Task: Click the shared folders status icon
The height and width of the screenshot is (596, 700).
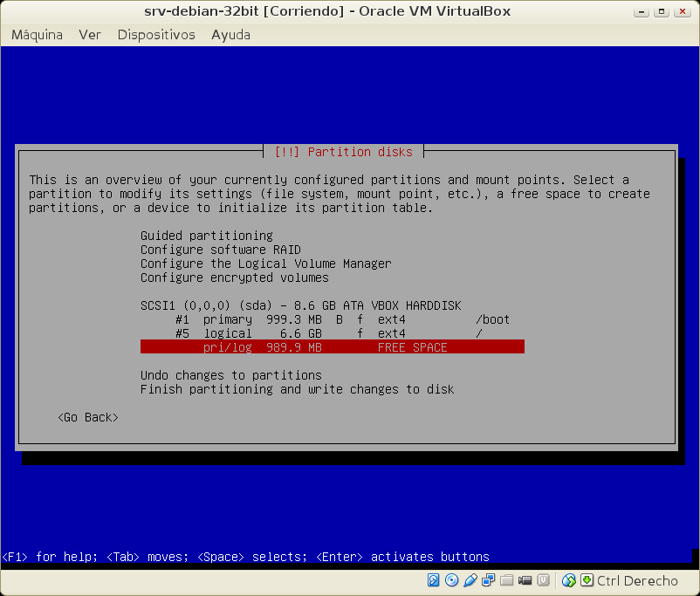Action: pos(506,580)
